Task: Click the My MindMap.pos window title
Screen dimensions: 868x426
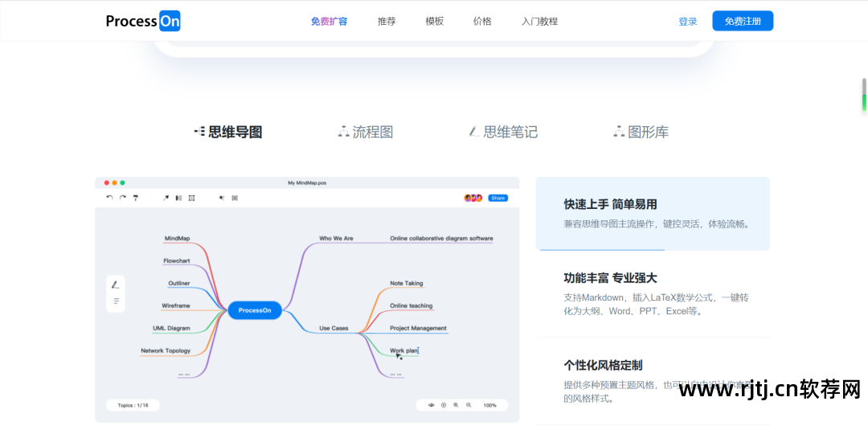Action: pyautogui.click(x=307, y=182)
